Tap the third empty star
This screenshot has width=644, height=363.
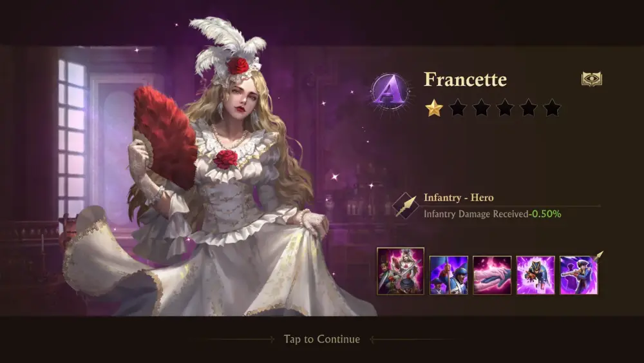click(505, 108)
